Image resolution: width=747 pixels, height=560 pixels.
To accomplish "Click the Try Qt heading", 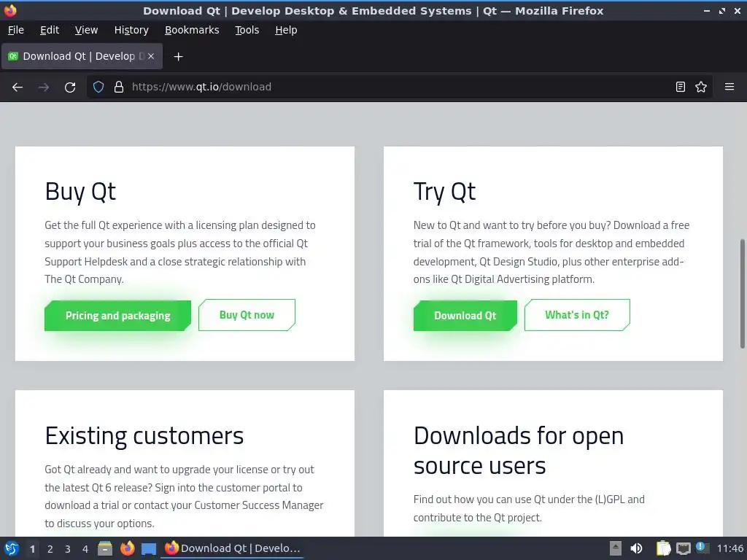I will click(444, 192).
